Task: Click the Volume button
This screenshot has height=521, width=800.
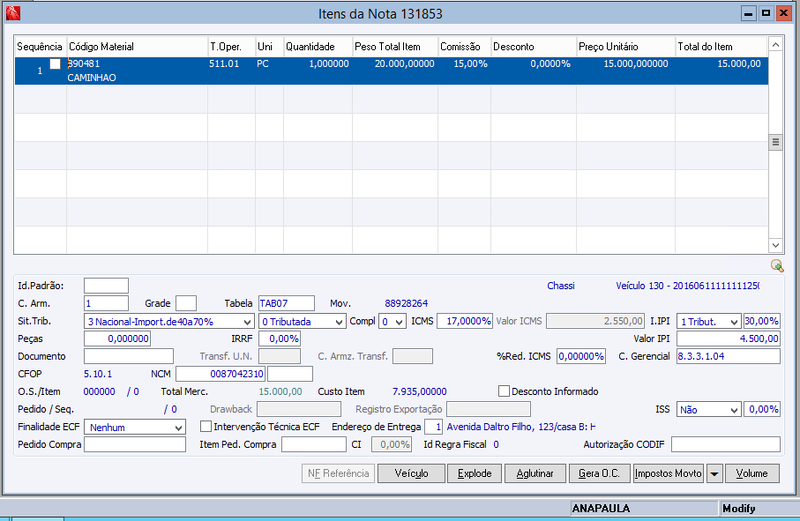Action: [x=752, y=474]
